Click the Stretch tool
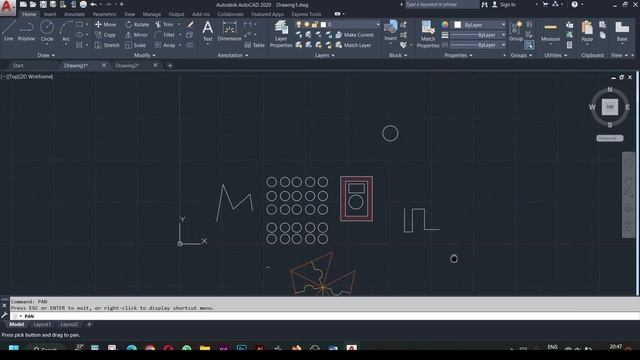 [107, 45]
